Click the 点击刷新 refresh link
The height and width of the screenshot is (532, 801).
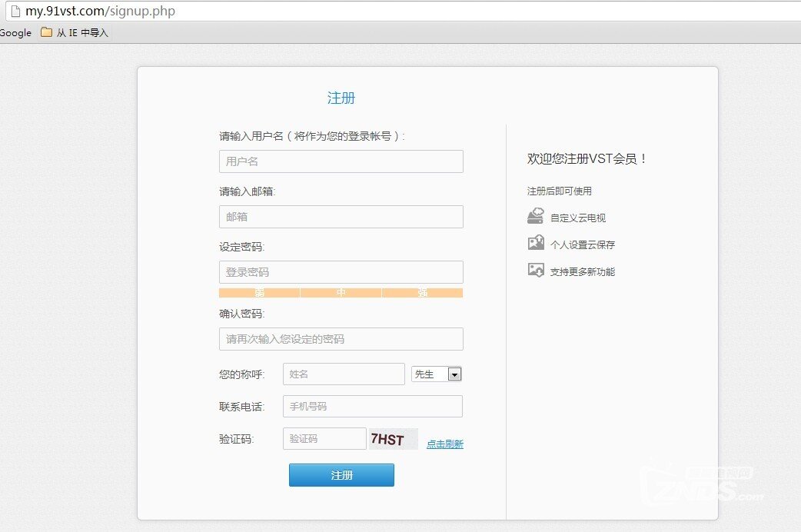click(445, 444)
